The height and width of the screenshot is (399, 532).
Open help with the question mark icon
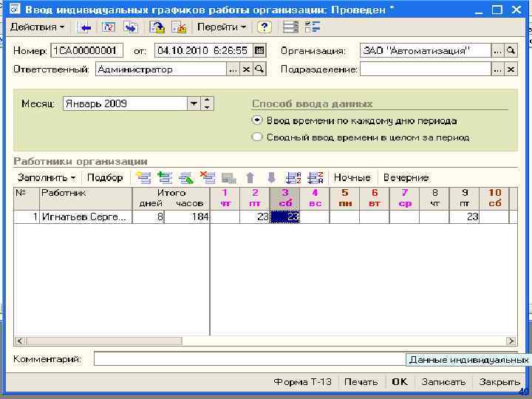coord(265,27)
